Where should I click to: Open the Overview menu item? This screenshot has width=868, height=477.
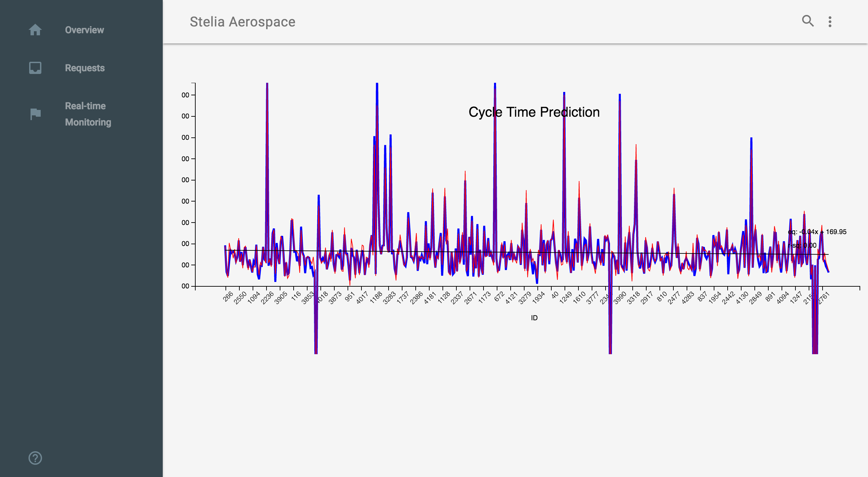(84, 30)
